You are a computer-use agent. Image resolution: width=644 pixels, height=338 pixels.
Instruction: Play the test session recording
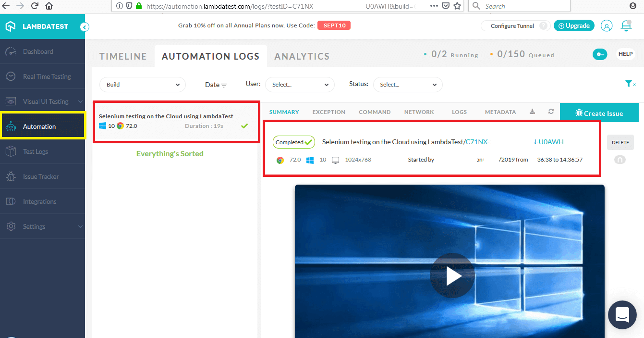(452, 275)
